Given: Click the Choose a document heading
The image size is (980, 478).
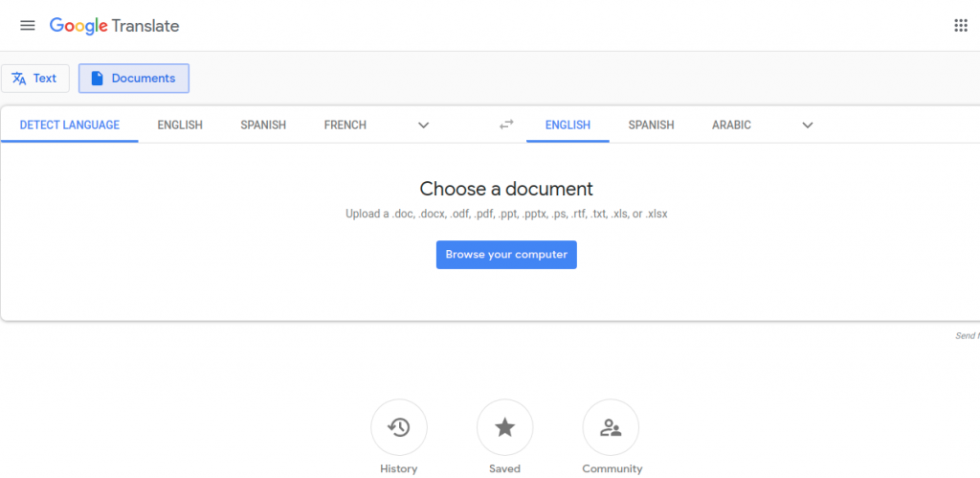Looking at the screenshot, I should (506, 189).
